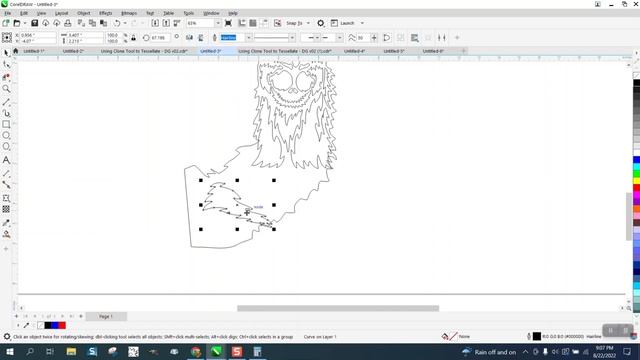Click the Import icon
This screenshot has width=640, height=360.
(155, 23)
